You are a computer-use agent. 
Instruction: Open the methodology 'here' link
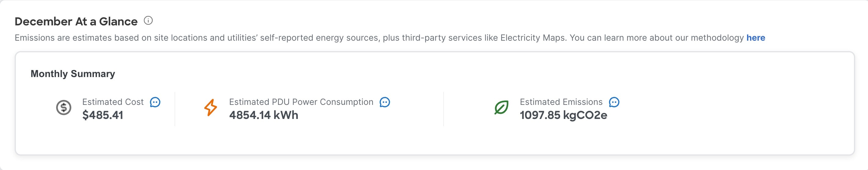[756, 38]
